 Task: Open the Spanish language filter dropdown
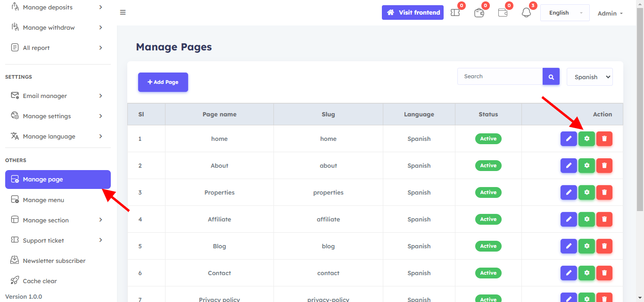(589, 77)
